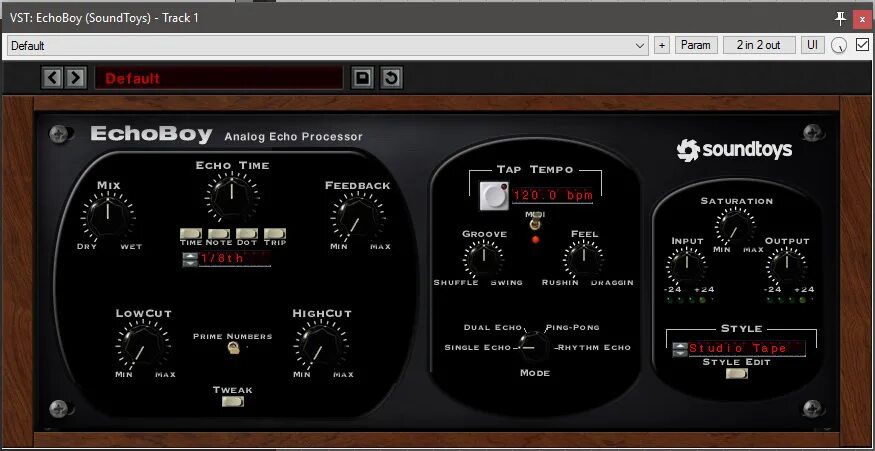Enable the Time mode button
Viewport: 875px width, 451px height.
tap(191, 233)
